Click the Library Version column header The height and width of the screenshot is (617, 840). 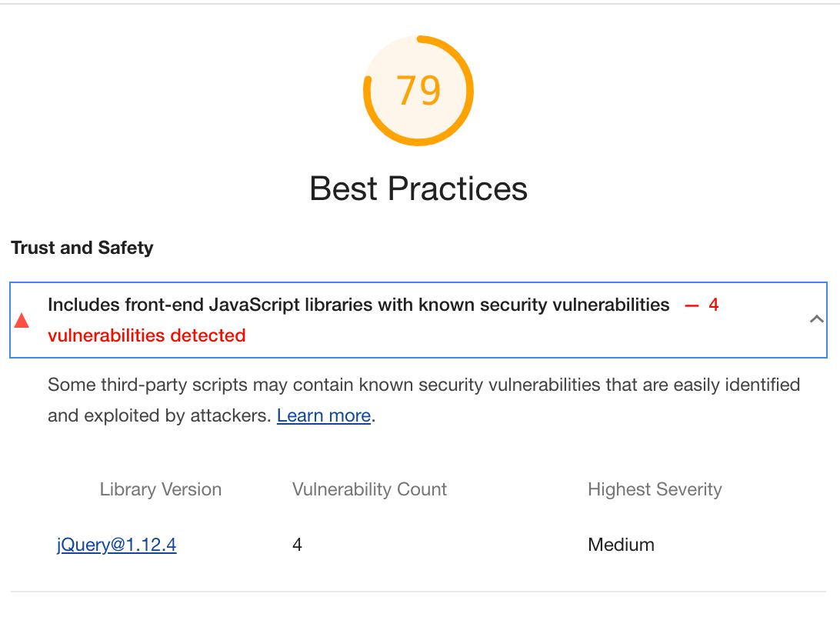160,490
